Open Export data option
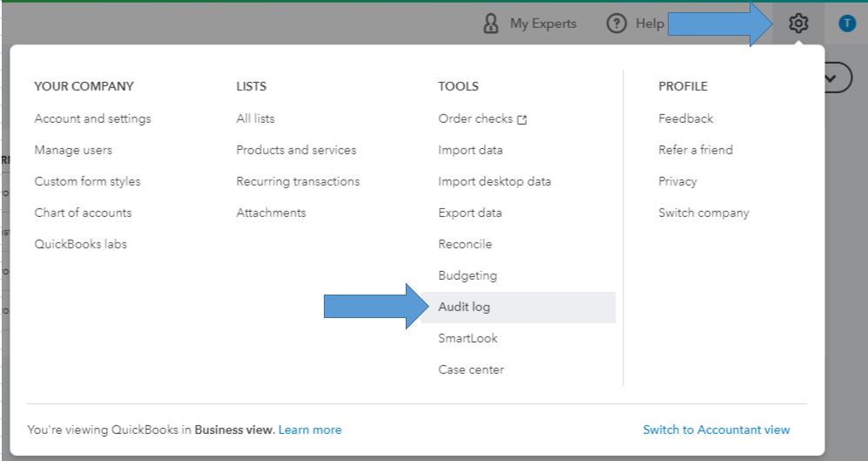868x461 pixels. (470, 213)
